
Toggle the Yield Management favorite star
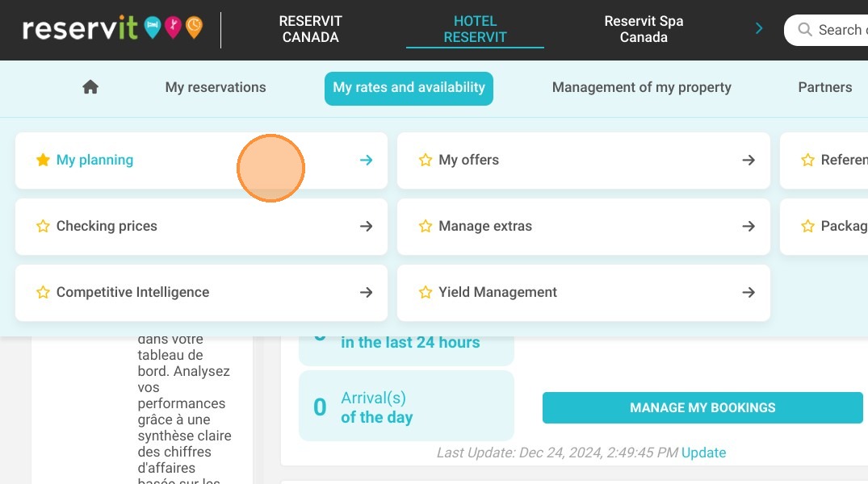click(x=426, y=292)
